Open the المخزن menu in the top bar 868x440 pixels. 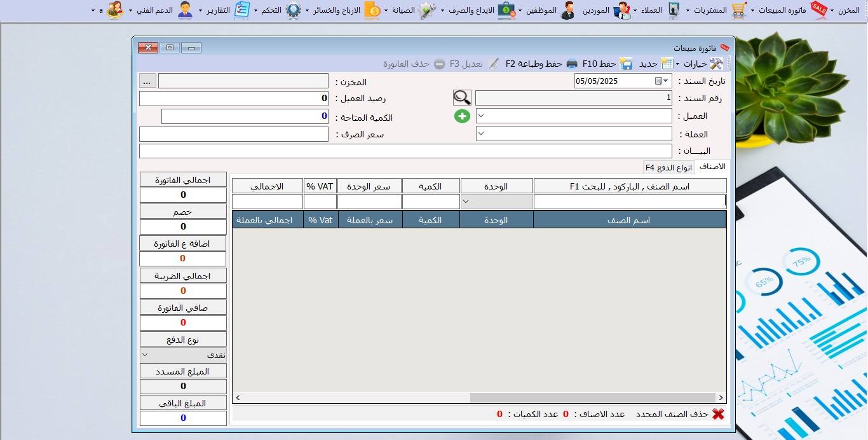coord(848,10)
